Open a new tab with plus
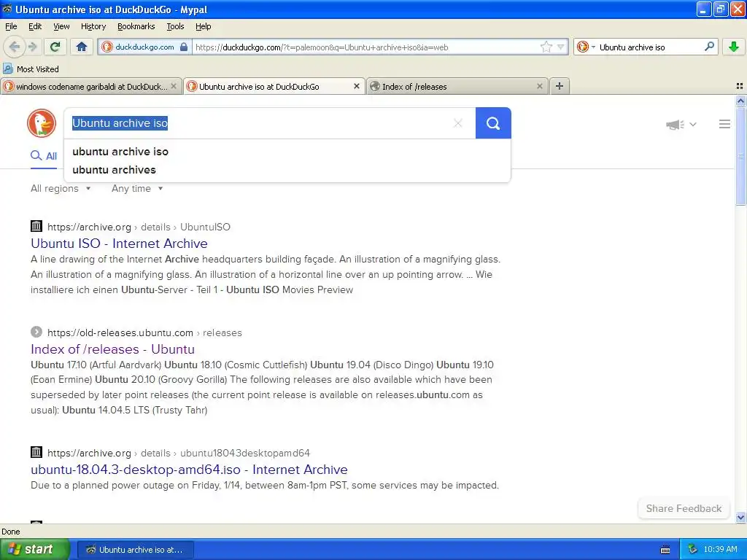Screen dimensions: 747x560 click(x=560, y=86)
